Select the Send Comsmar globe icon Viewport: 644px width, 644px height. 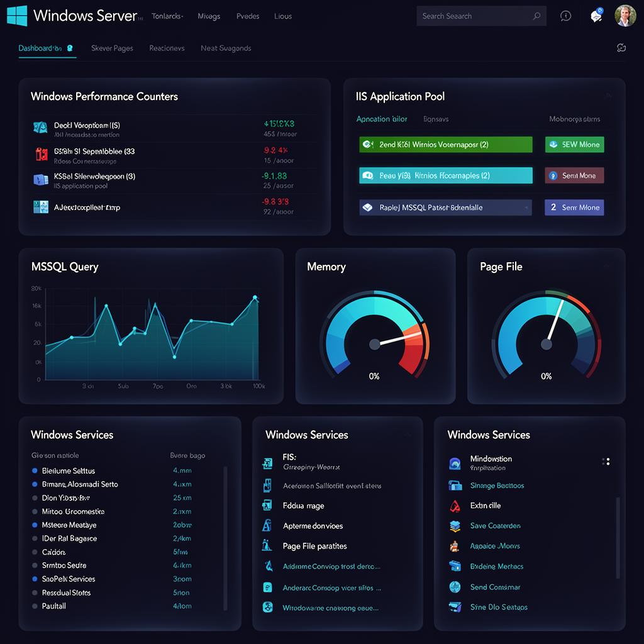[x=455, y=587]
